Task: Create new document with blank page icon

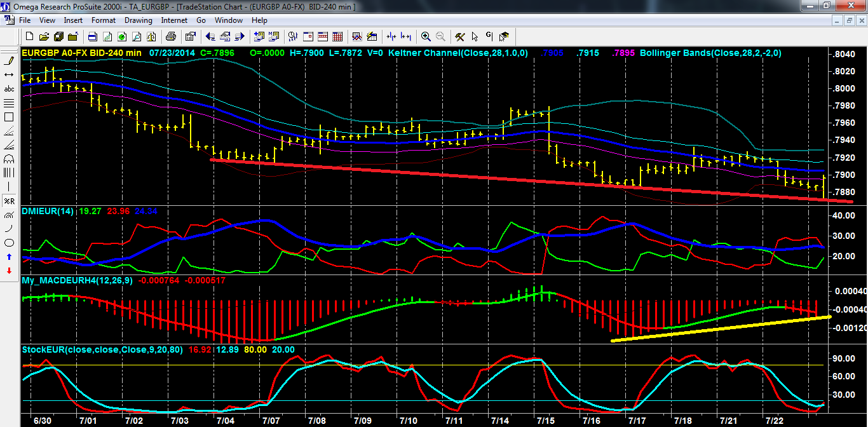Action: (29, 36)
